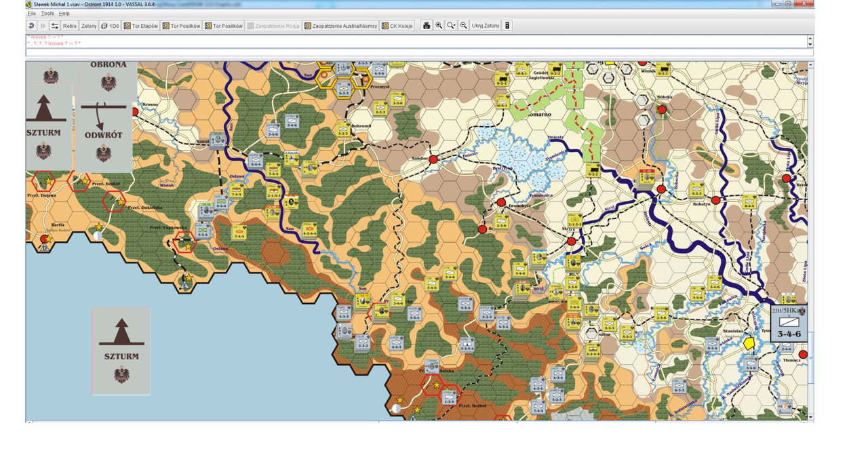Click the Komarno map label
Image resolution: width=868 pixels, height=470 pixels.
[x=540, y=115]
